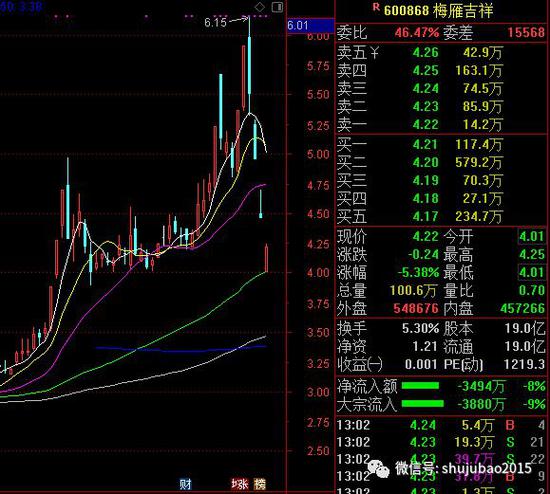Viewport: 550px width, 494px height.
Task: Click the green 净流入额 bar indicator
Action: pos(420,386)
